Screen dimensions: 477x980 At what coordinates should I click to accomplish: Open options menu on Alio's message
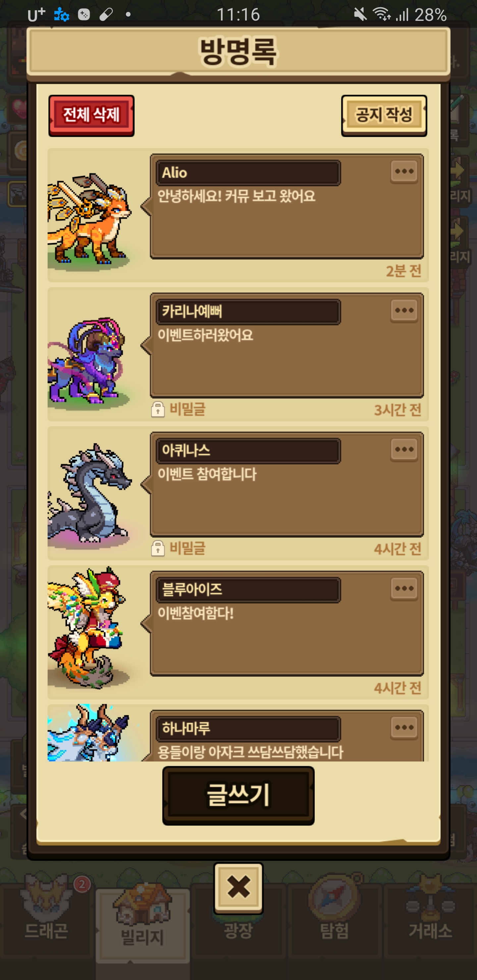(404, 171)
